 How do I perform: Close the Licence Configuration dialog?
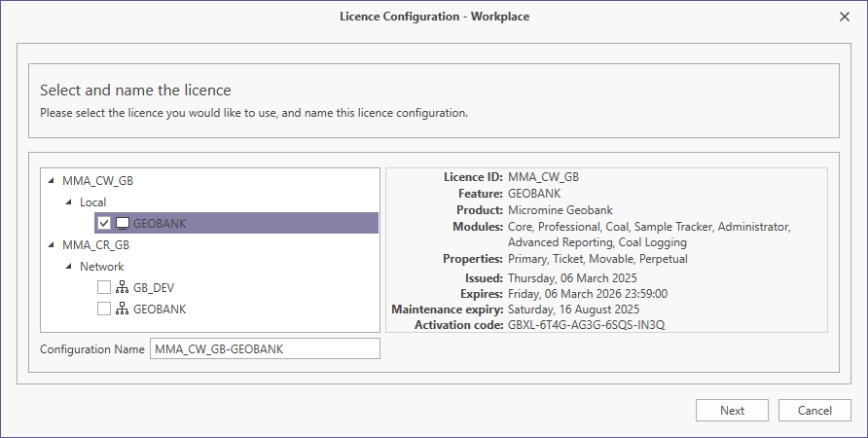(845, 17)
